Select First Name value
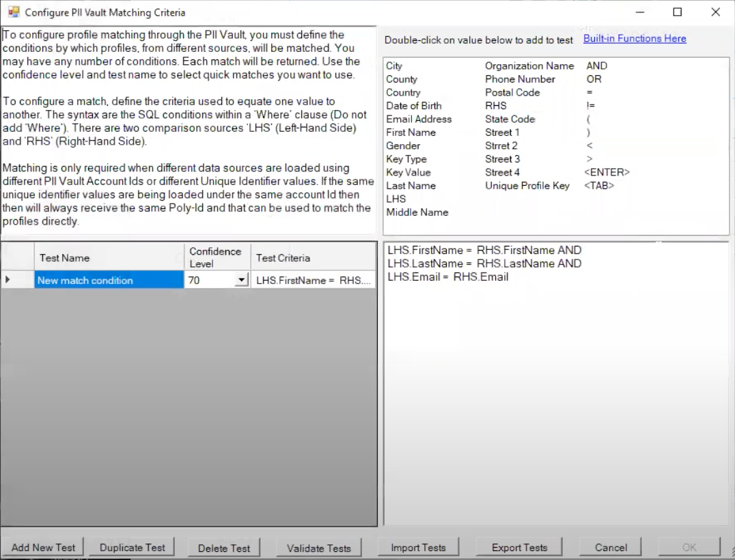This screenshot has width=735, height=560. coord(411,132)
